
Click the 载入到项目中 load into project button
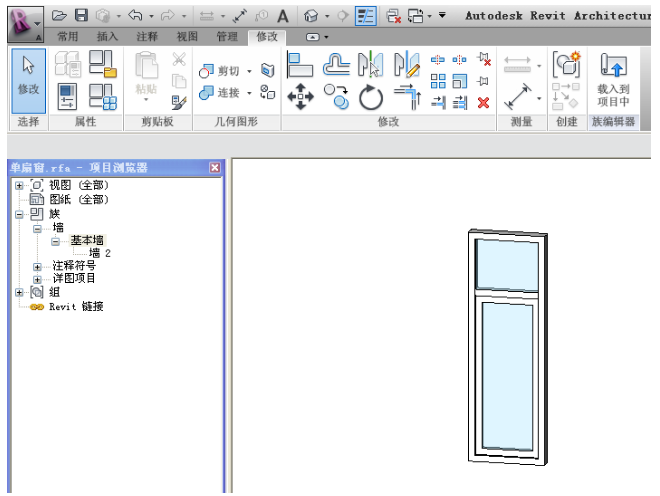pyautogui.click(x=612, y=80)
